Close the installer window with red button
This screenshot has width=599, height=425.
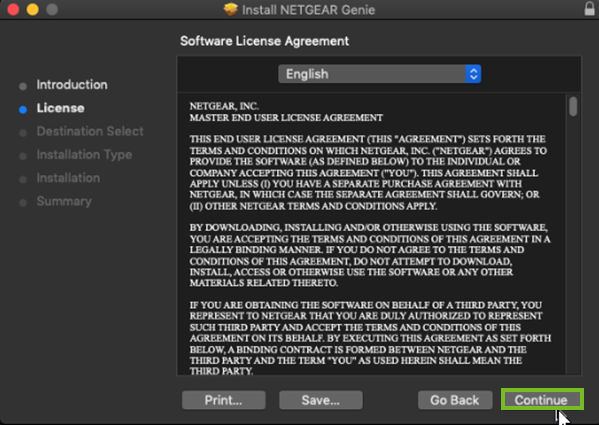pos(13,9)
